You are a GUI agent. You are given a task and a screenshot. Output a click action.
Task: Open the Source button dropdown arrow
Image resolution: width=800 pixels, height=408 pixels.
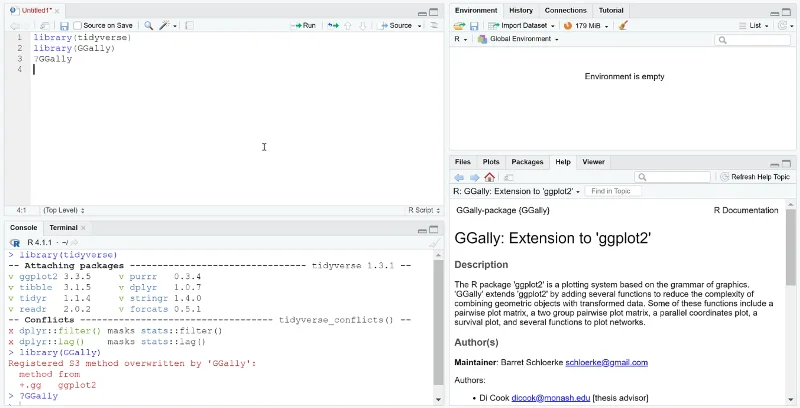[420, 26]
